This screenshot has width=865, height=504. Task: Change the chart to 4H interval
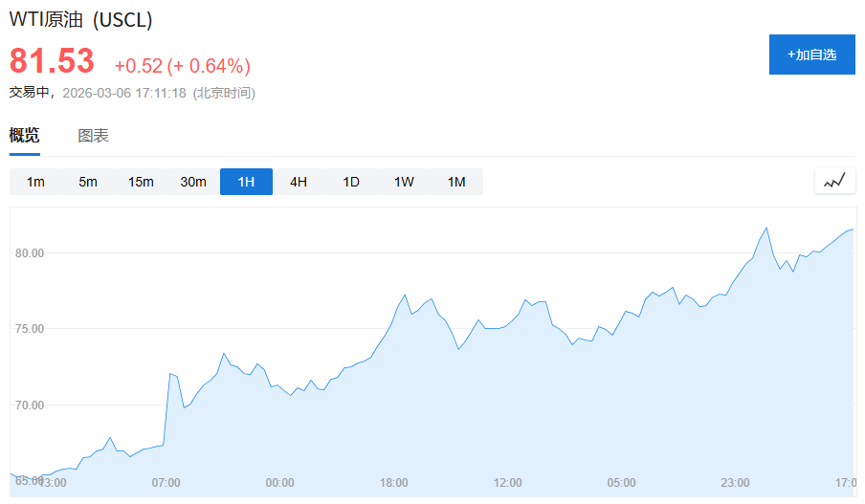[299, 182]
